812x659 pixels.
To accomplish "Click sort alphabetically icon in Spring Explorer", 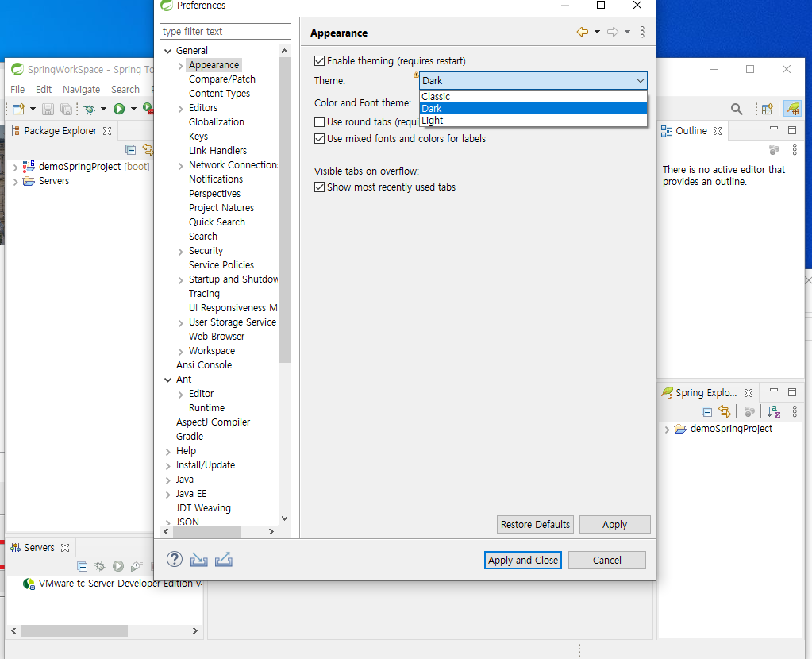I will (x=774, y=412).
